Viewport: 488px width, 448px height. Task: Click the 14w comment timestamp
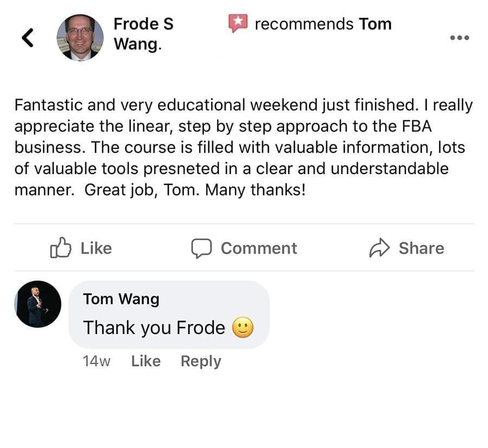point(97,361)
